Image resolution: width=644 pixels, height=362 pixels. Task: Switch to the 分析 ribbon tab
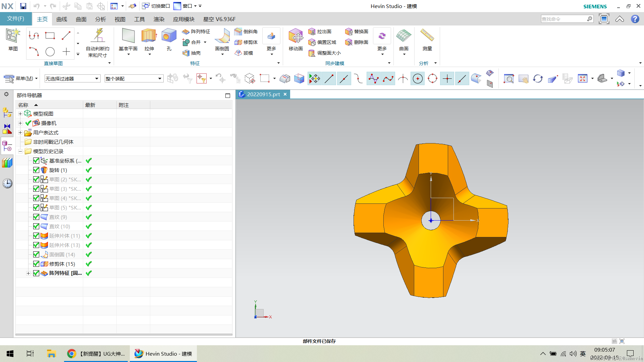101,19
